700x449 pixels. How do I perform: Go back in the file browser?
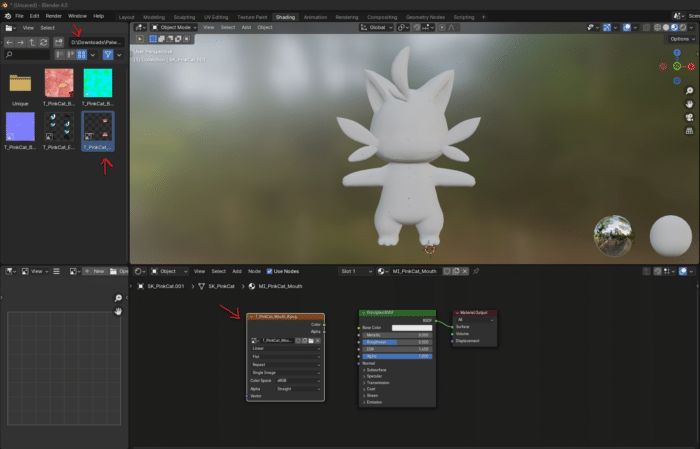[9, 42]
